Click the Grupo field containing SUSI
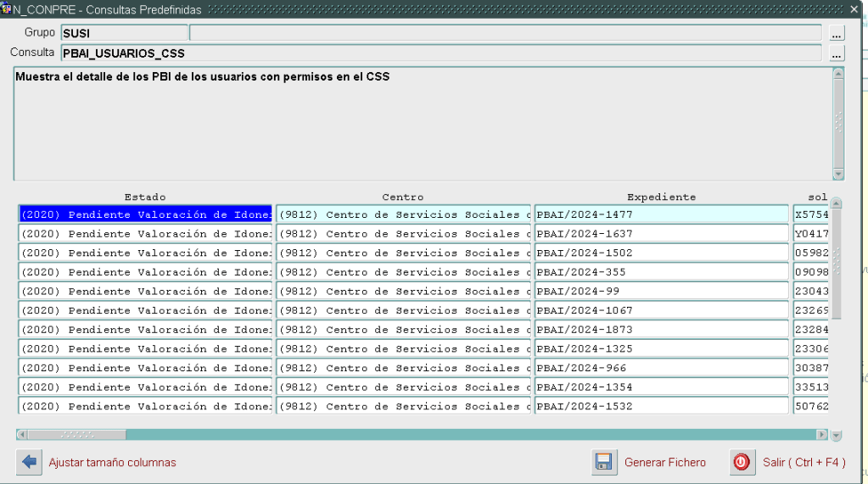This screenshot has width=868, height=484. coord(124,33)
